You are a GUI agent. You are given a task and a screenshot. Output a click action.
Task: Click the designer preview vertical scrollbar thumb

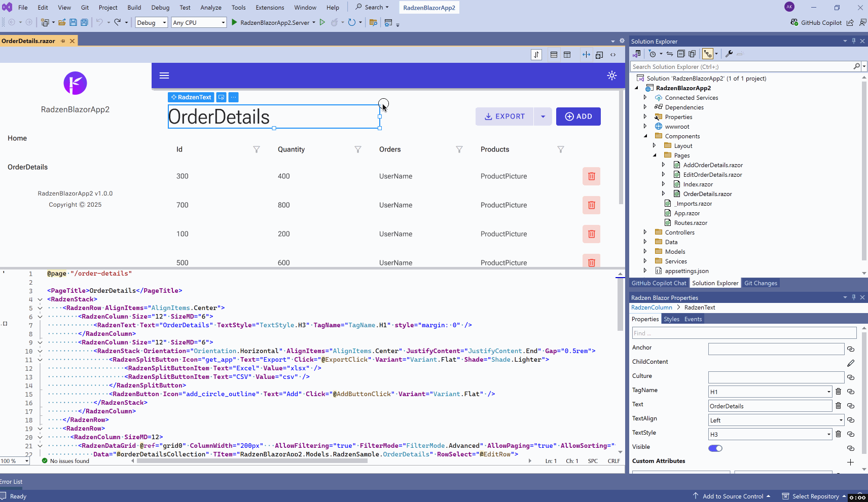tap(621, 147)
